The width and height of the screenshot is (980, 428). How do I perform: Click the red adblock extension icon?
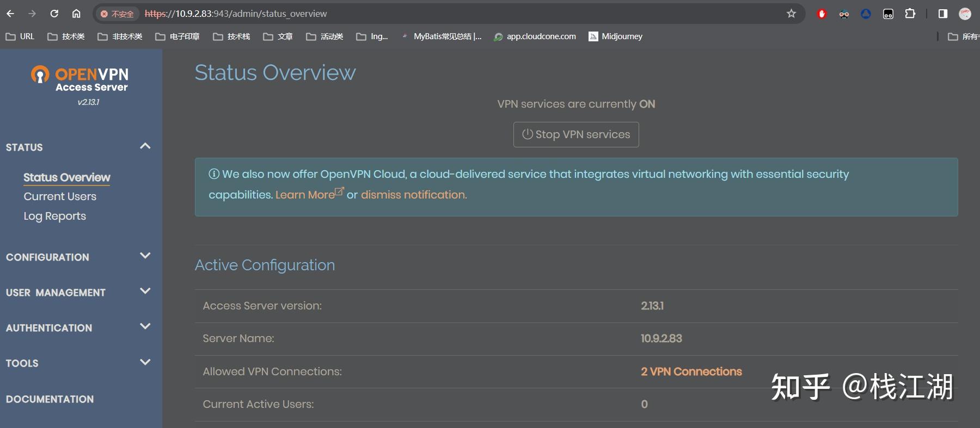point(822,14)
